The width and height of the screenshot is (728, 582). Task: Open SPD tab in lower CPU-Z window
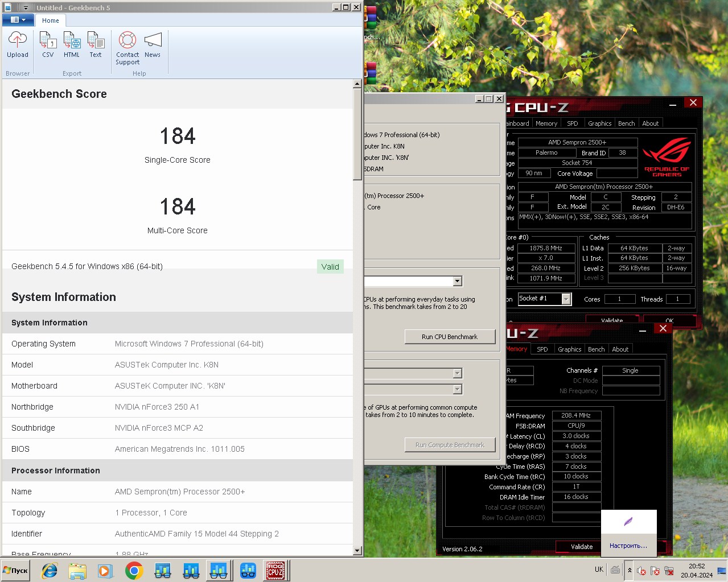point(542,349)
